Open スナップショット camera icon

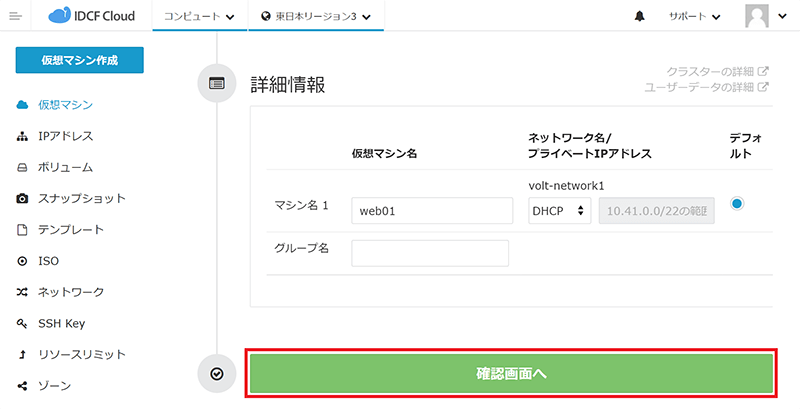coord(22,199)
